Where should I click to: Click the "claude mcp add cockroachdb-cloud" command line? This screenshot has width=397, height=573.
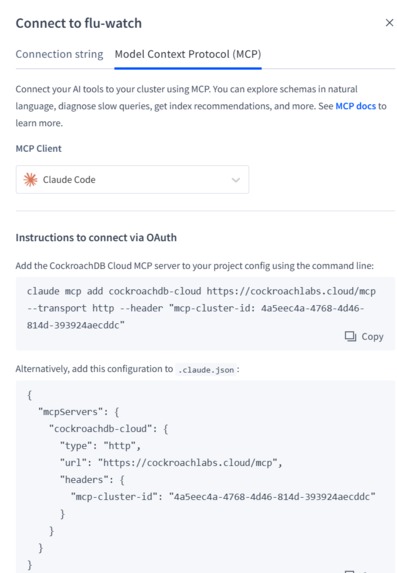pyautogui.click(x=201, y=291)
